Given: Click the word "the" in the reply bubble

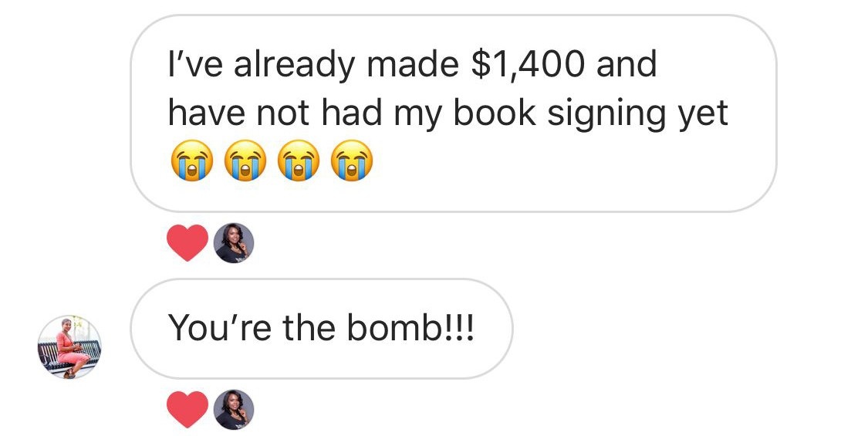Looking at the screenshot, I should [x=309, y=327].
